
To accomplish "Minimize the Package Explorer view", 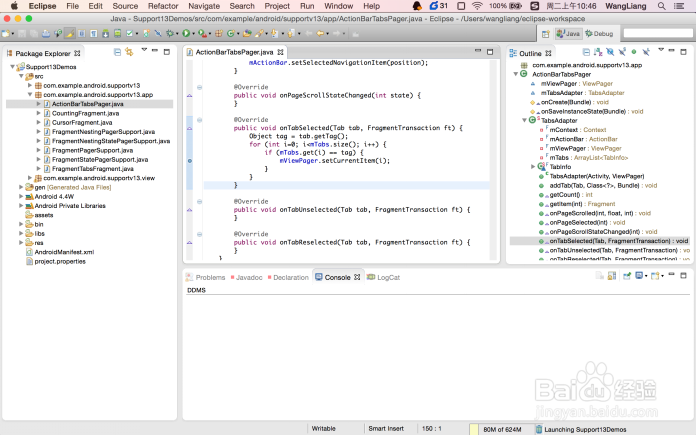I will (x=155, y=51).
